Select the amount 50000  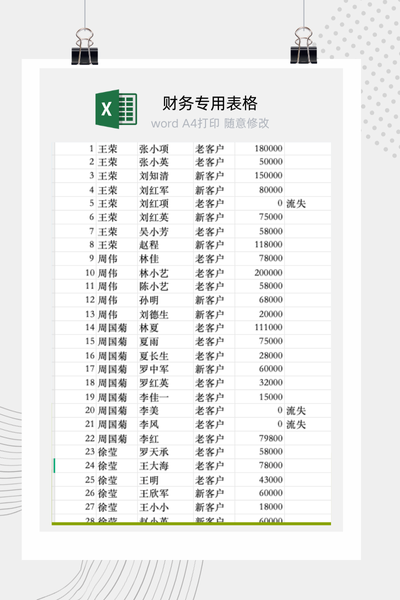271,161
